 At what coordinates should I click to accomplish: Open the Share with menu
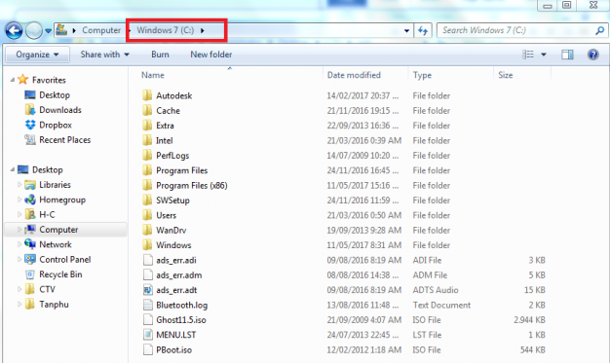point(104,55)
